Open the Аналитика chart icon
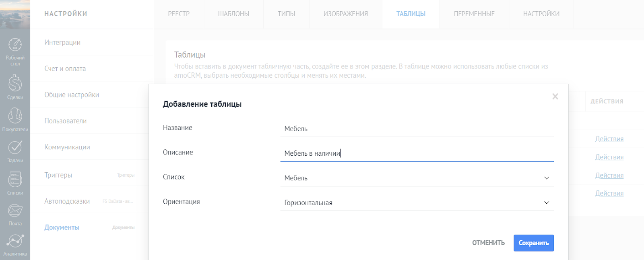Image resolution: width=644 pixels, height=260 pixels. click(15, 241)
